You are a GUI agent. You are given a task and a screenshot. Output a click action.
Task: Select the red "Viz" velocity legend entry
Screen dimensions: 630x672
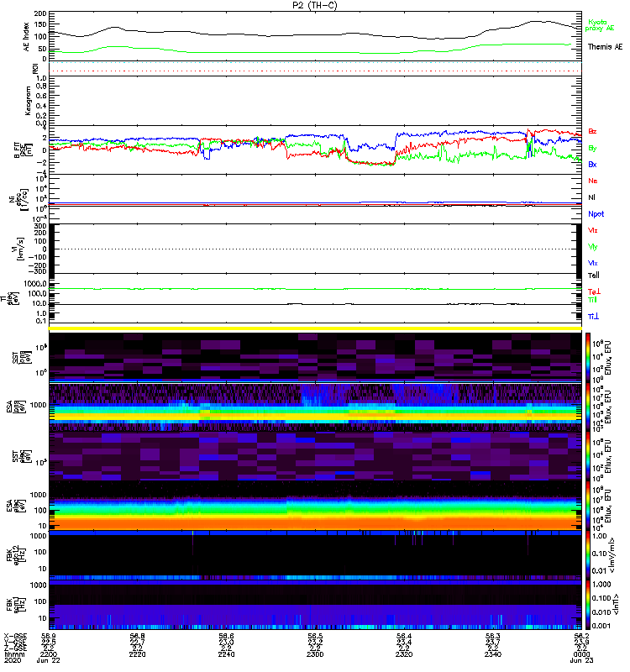[x=593, y=230]
